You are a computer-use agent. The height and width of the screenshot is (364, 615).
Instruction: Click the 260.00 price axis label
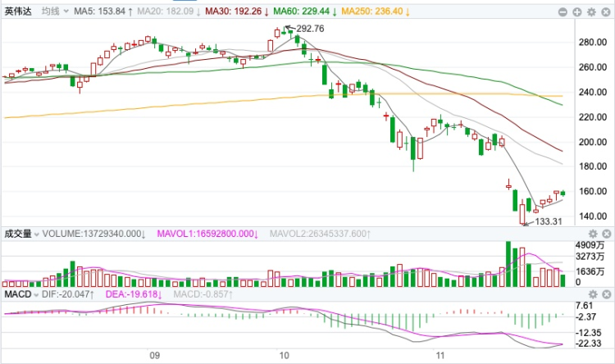(593, 67)
